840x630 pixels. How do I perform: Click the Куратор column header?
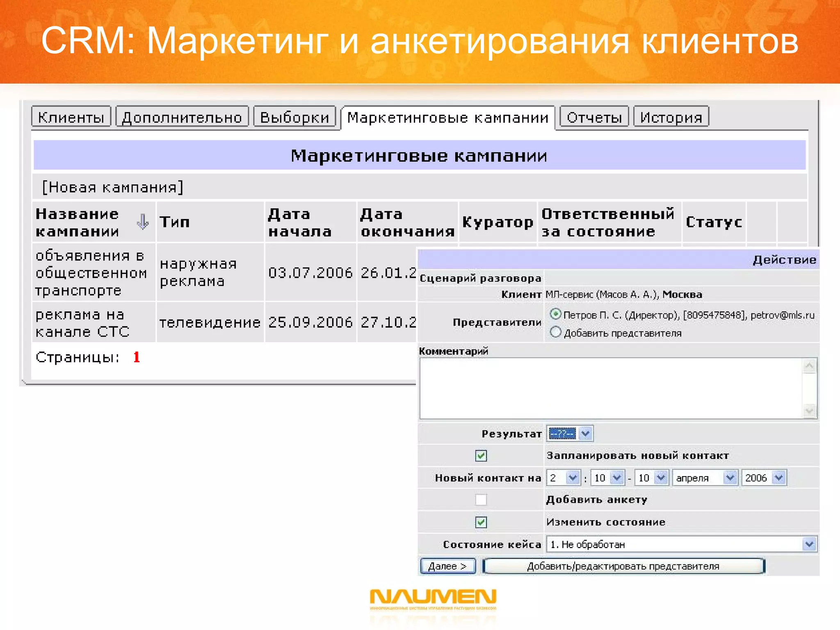coord(498,222)
